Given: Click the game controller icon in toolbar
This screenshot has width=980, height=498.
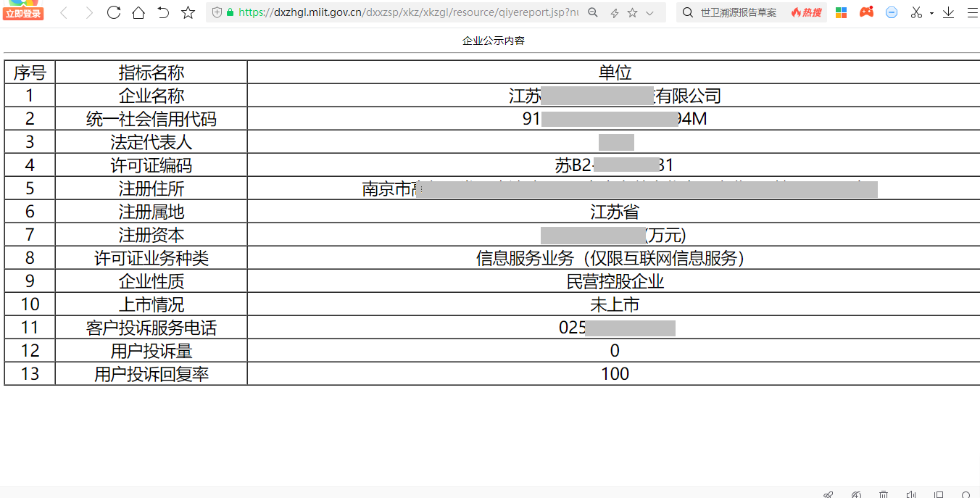Looking at the screenshot, I should tap(866, 12).
